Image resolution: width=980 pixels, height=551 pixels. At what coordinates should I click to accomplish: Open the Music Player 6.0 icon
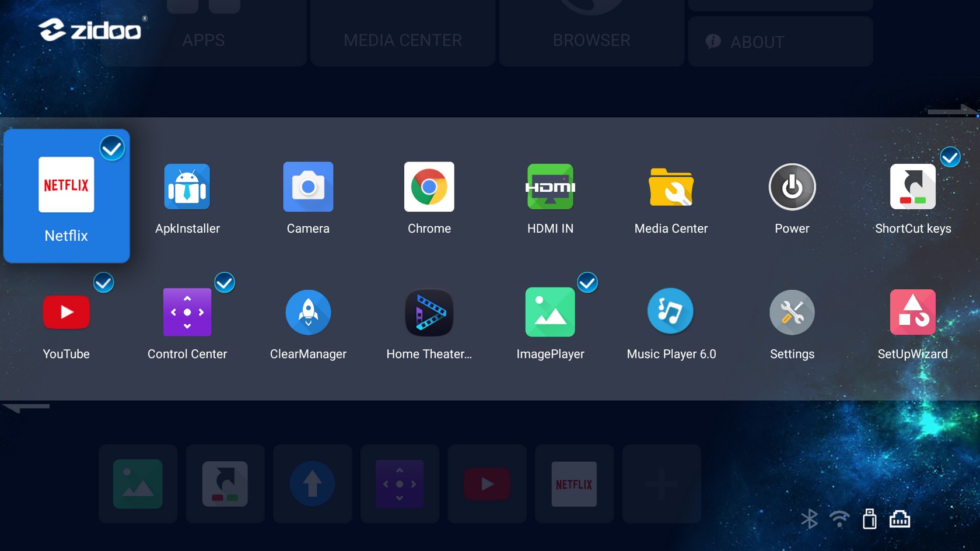pos(671,311)
